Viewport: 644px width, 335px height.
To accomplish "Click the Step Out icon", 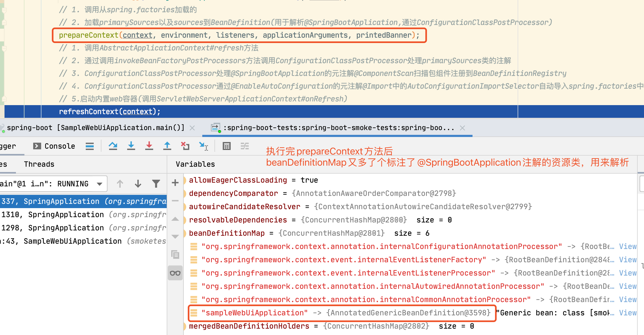I will 167,146.
